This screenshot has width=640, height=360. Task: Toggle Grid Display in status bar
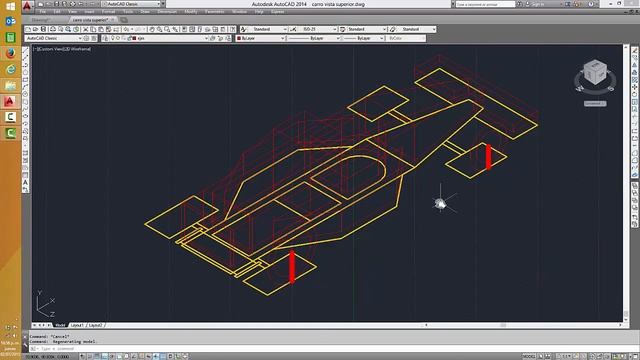tap(97, 357)
